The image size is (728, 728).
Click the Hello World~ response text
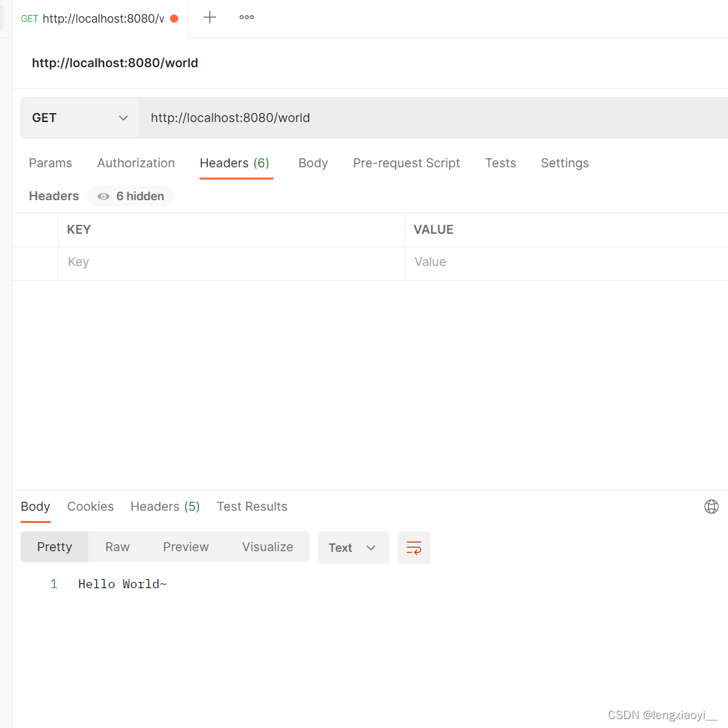click(123, 584)
